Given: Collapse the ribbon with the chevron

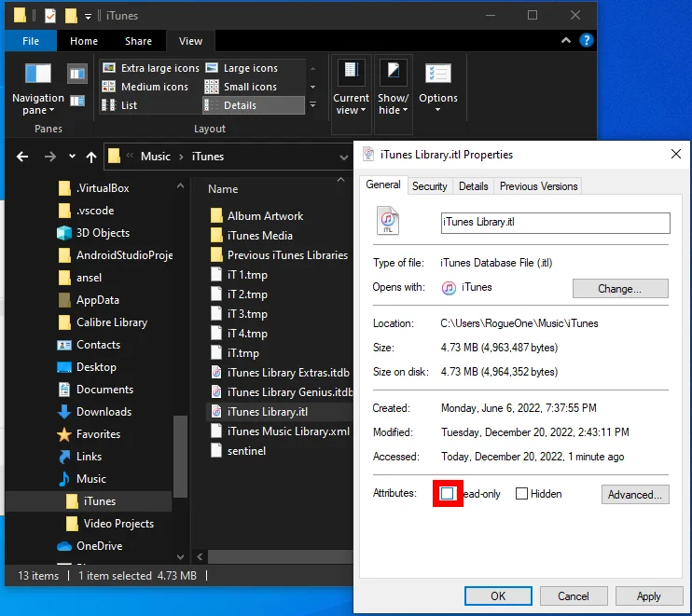Looking at the screenshot, I should point(566,41).
